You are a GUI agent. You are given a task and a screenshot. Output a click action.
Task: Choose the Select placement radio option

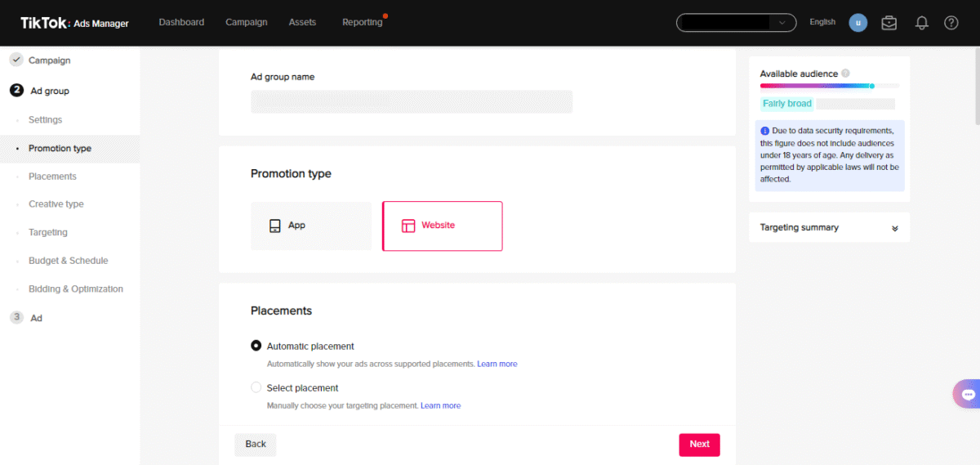(x=256, y=387)
